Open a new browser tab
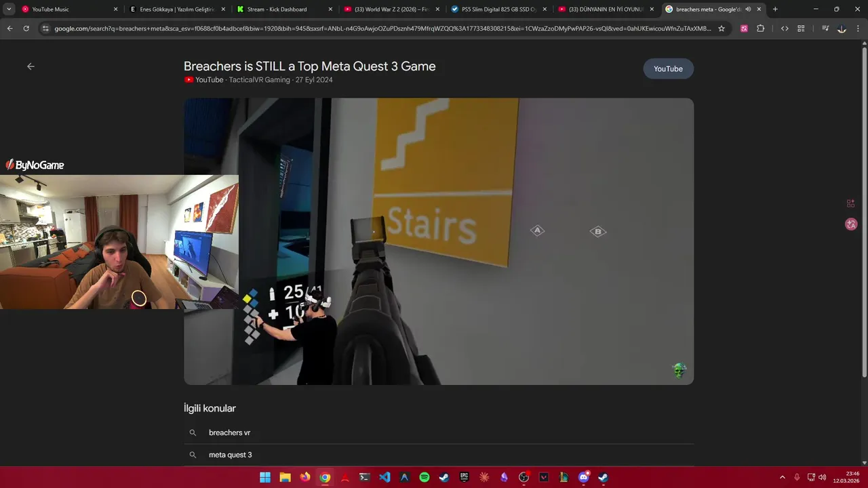Screen dimensions: 868x488 775,9
